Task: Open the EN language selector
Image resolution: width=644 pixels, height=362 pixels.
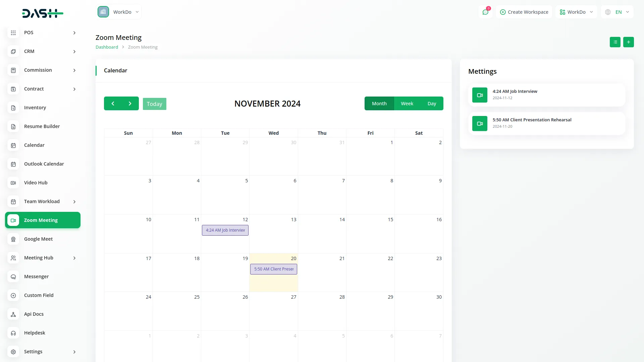Action: [x=617, y=12]
